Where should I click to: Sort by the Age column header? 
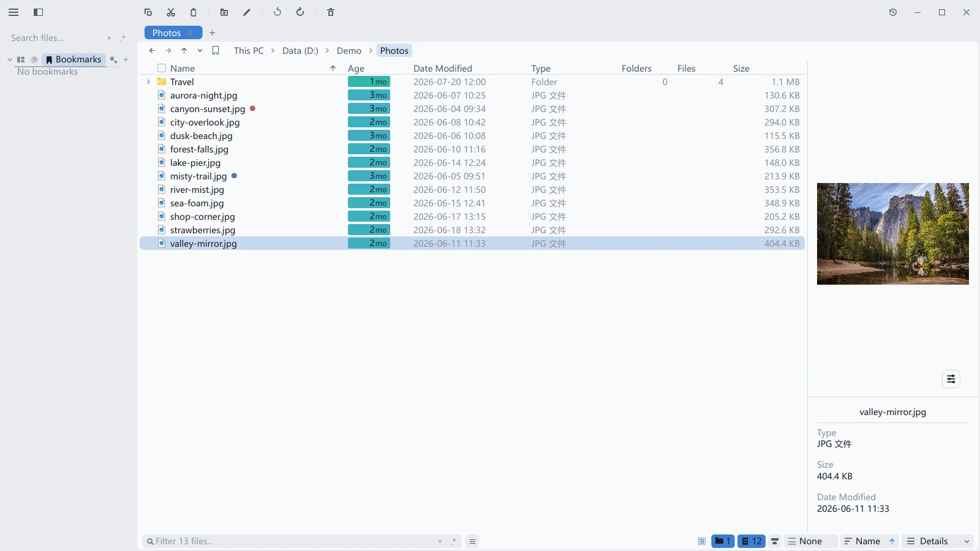point(356,69)
